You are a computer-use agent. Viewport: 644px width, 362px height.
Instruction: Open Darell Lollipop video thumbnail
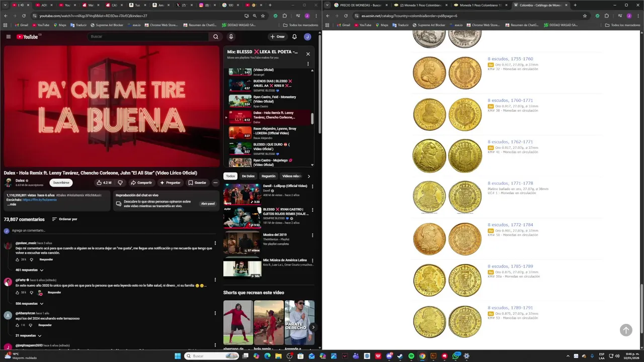[x=242, y=194]
